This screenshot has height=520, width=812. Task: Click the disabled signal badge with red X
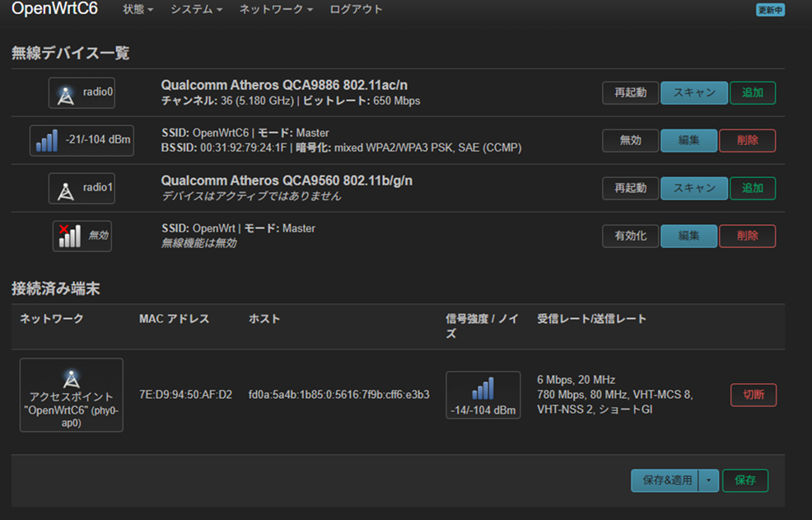point(82,236)
